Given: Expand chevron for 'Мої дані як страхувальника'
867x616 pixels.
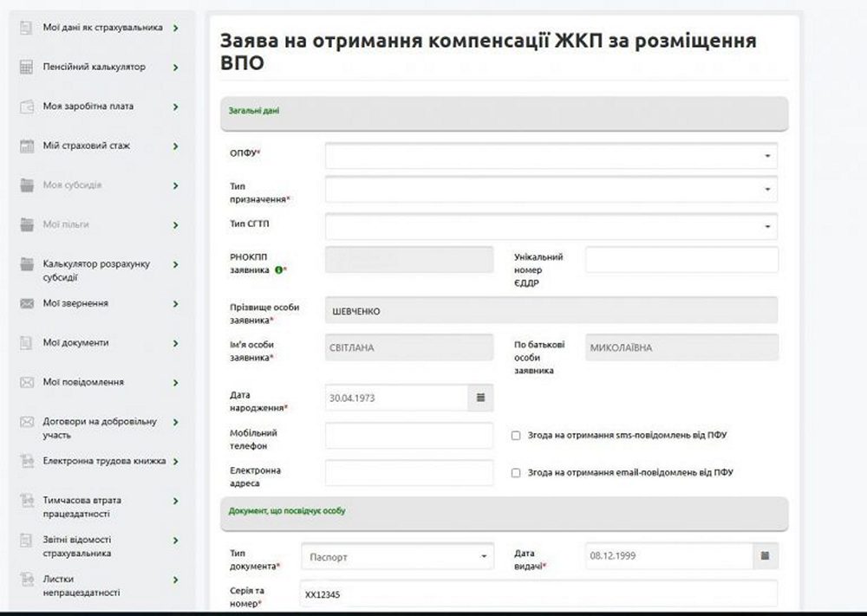Looking at the screenshot, I should pos(176,28).
